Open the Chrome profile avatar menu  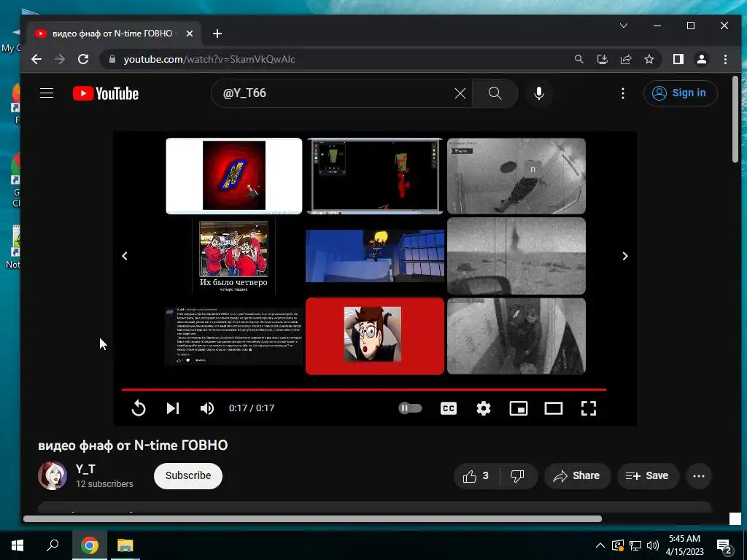coord(702,59)
